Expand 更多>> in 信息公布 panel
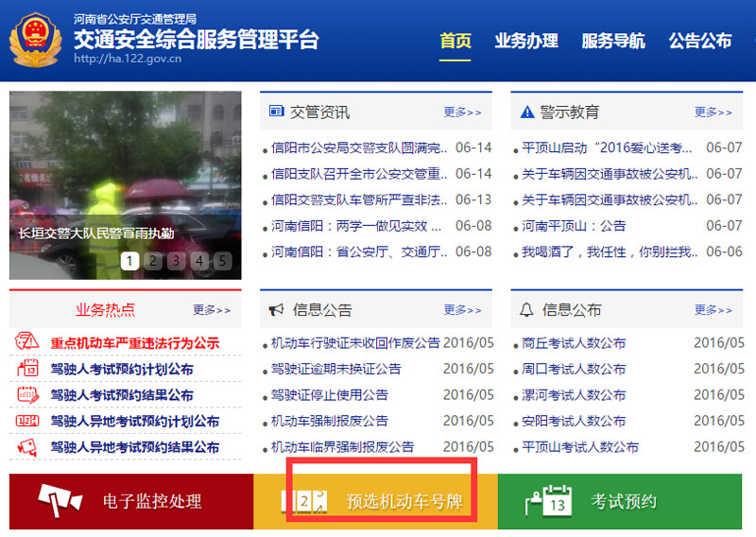This screenshot has width=756, height=537. coord(713,309)
